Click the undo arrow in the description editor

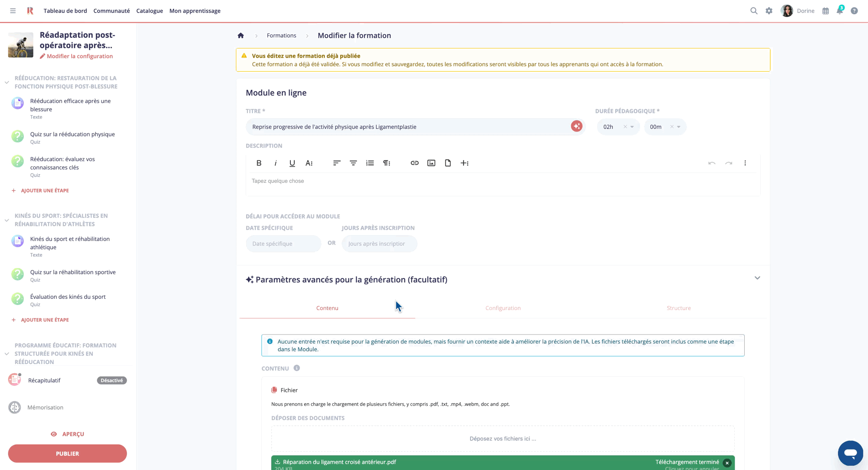(712, 163)
